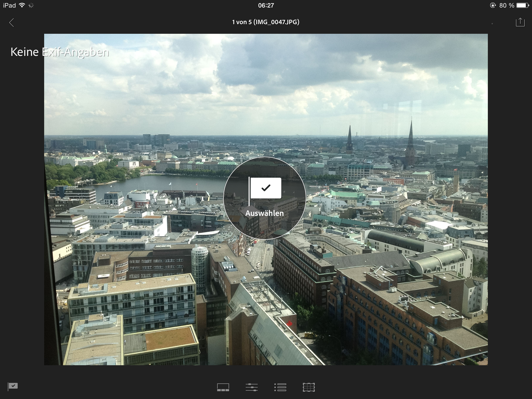Image resolution: width=532 pixels, height=399 pixels.
Task: Open the filmstrip view icon
Action: tap(223, 387)
